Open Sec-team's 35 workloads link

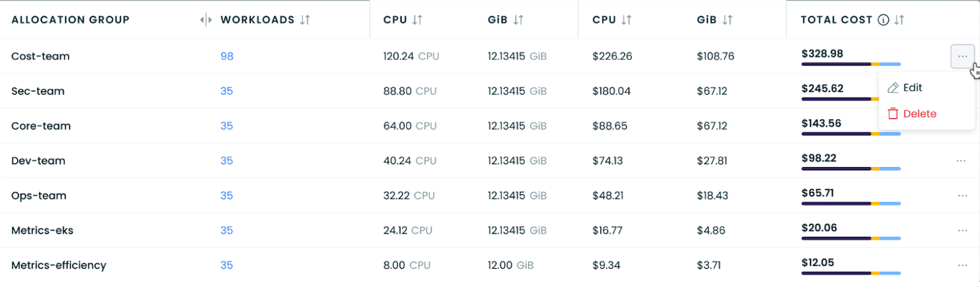pyautogui.click(x=227, y=91)
